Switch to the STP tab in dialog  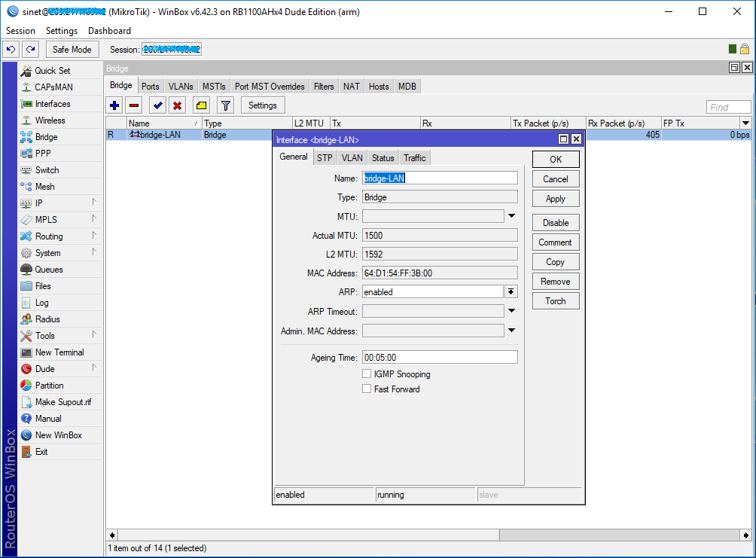coord(325,157)
